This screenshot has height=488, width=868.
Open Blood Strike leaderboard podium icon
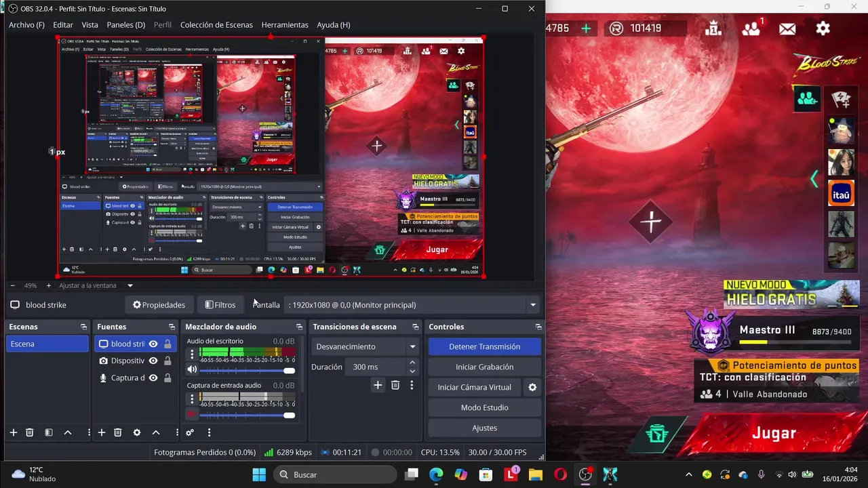(x=713, y=28)
